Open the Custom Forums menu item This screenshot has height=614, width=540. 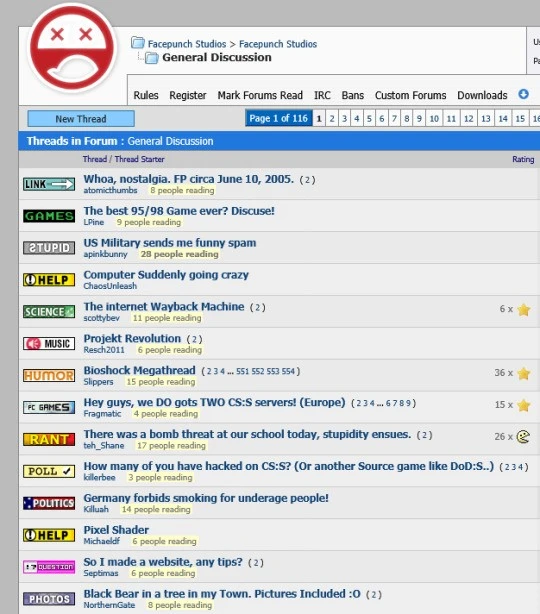(x=410, y=95)
